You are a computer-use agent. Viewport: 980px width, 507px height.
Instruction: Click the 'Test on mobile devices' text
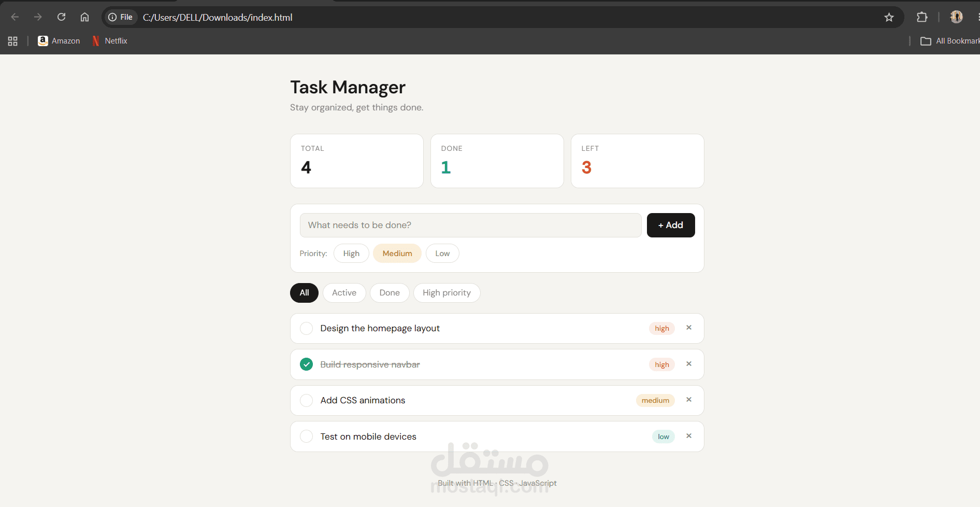coord(368,436)
